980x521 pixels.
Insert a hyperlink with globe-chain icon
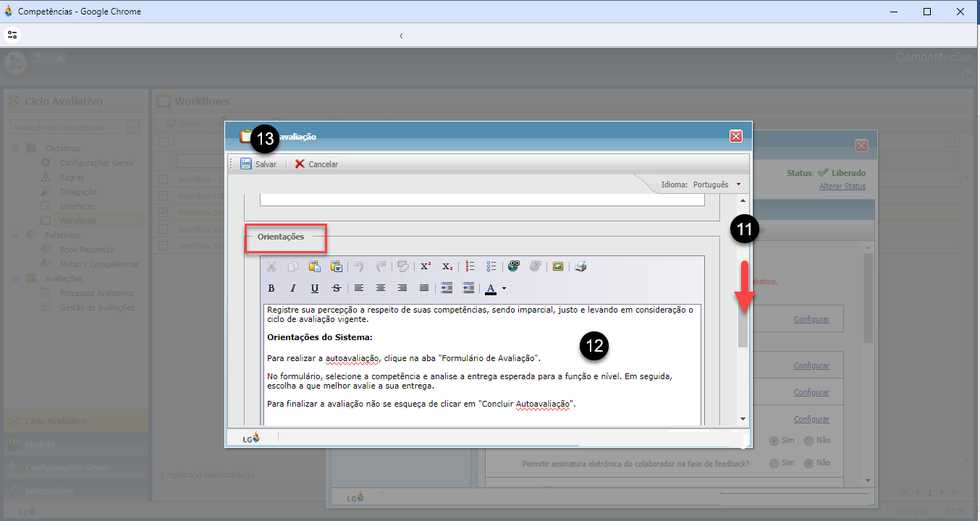point(514,266)
